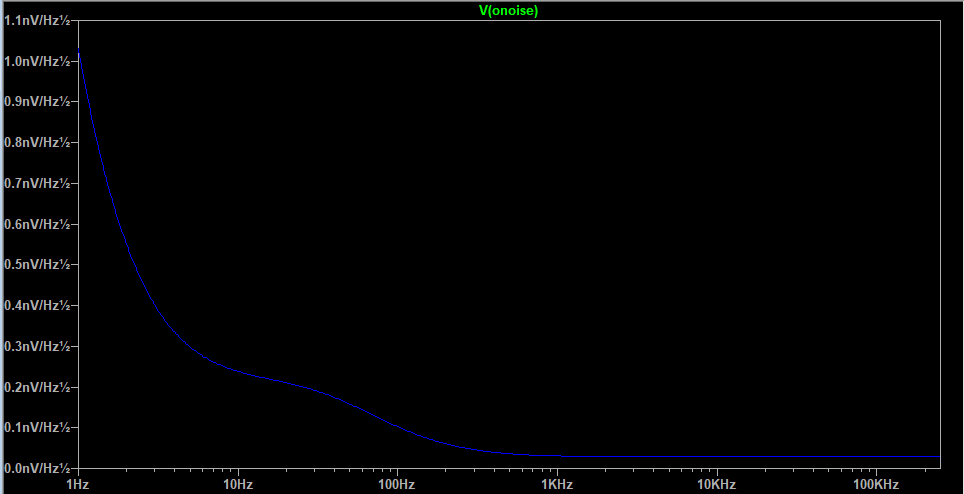Click the 10Hz frequency axis label
Viewport: 964px width, 494px height.
tap(238, 484)
